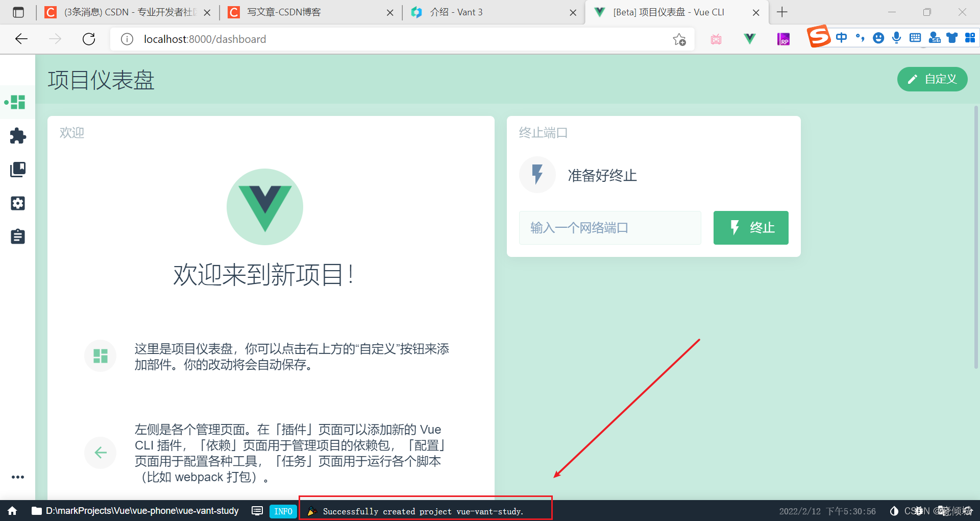Click the browser back arrow
Image resolution: width=980 pixels, height=521 pixels.
point(21,39)
